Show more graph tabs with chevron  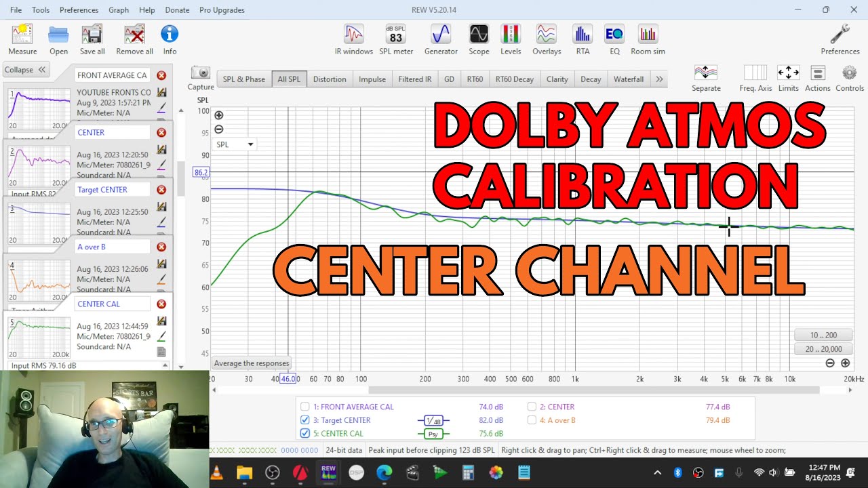[x=659, y=79]
